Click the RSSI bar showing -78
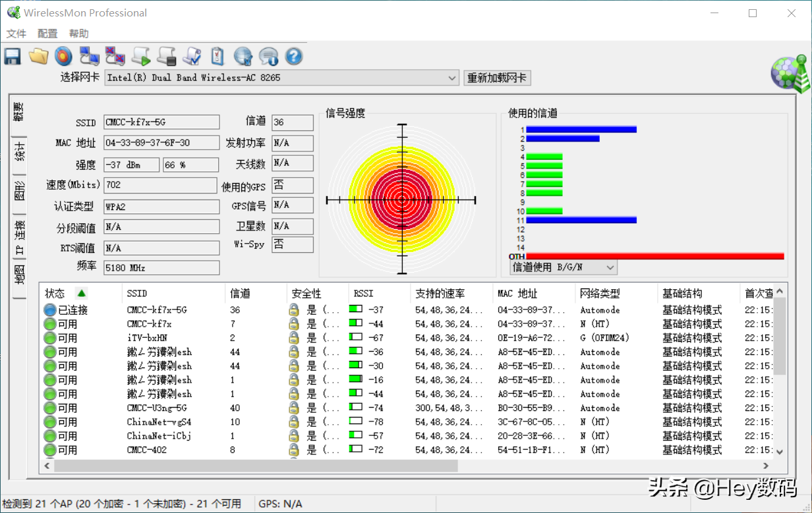The image size is (812, 513). (356, 421)
